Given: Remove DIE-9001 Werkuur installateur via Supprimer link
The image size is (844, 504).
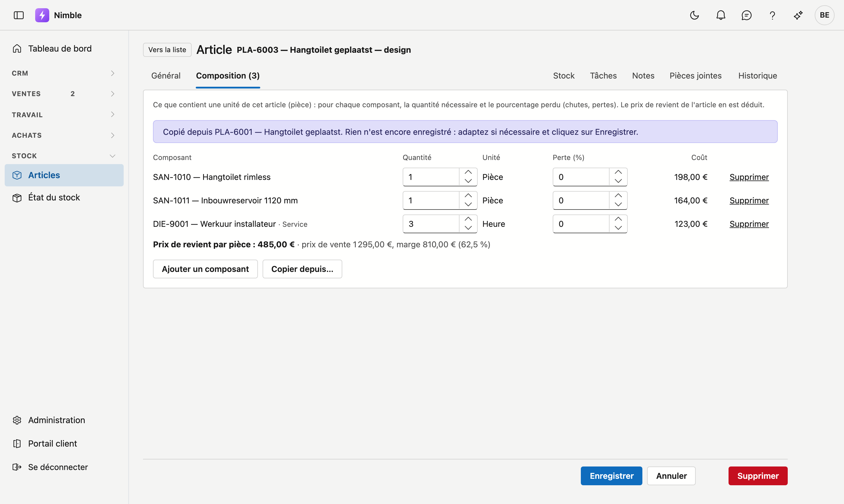Looking at the screenshot, I should pos(749,224).
